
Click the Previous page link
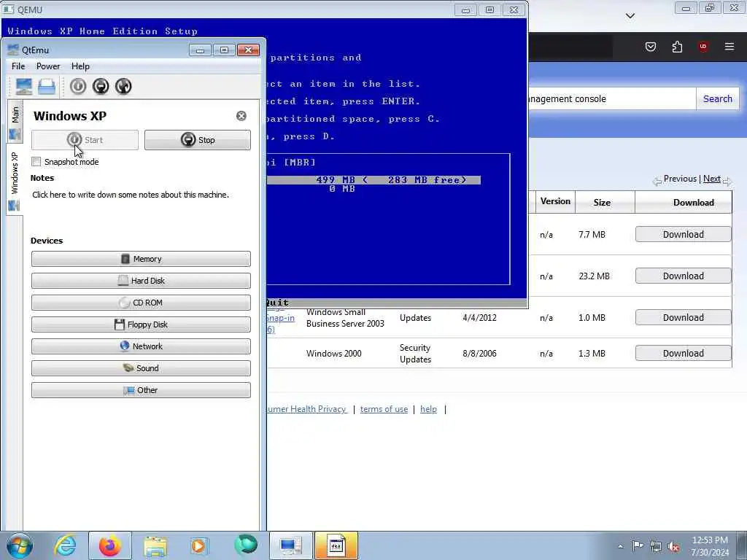tap(680, 179)
